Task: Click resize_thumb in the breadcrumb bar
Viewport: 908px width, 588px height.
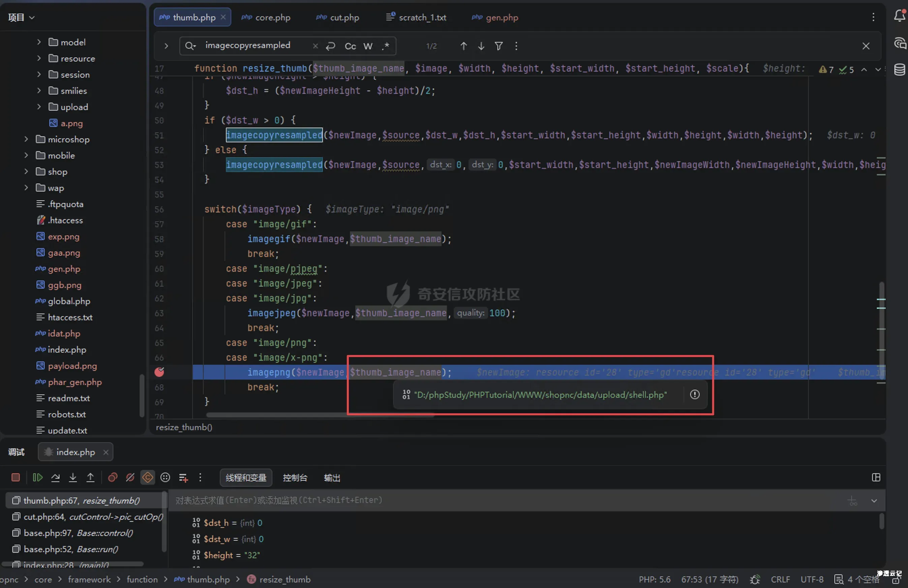Action: click(x=284, y=579)
